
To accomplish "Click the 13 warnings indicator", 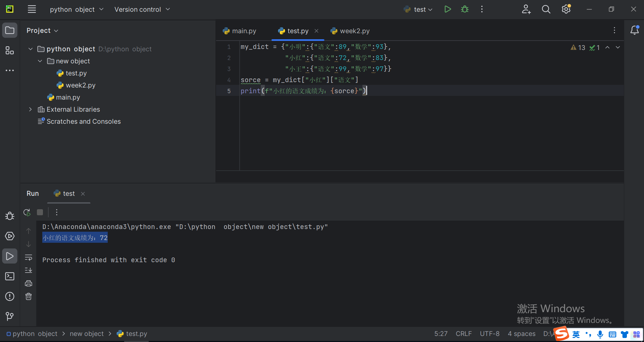I will click(x=578, y=48).
